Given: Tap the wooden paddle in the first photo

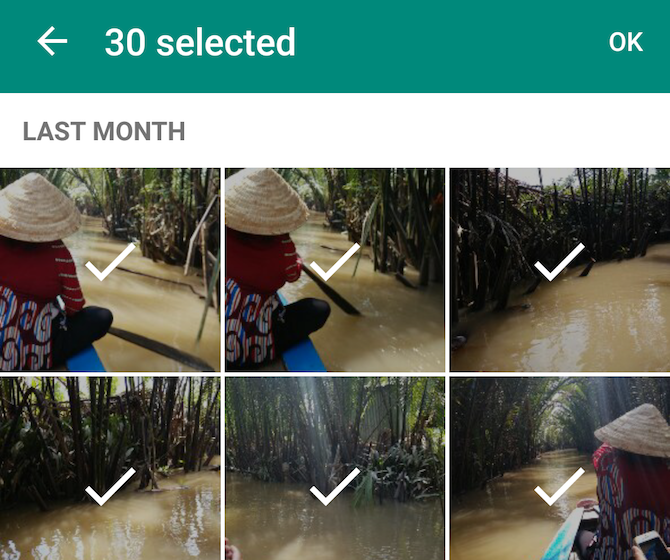Looking at the screenshot, I should coord(165,350).
